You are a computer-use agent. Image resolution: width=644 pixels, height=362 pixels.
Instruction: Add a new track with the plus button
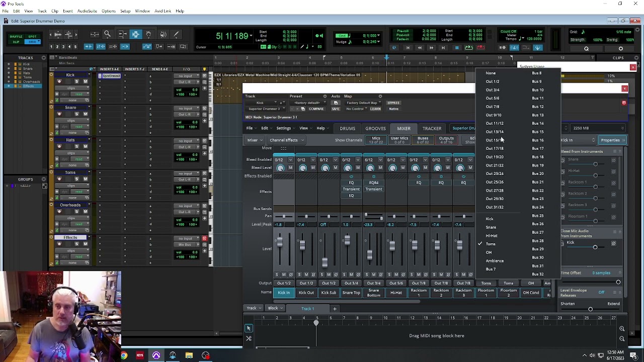[x=335, y=309]
